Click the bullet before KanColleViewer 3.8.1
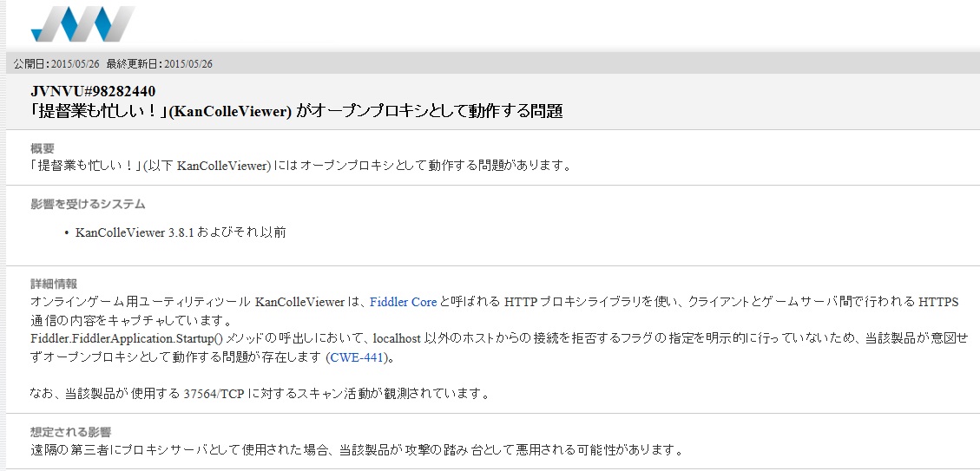This screenshot has height=471, width=980. coord(67,232)
